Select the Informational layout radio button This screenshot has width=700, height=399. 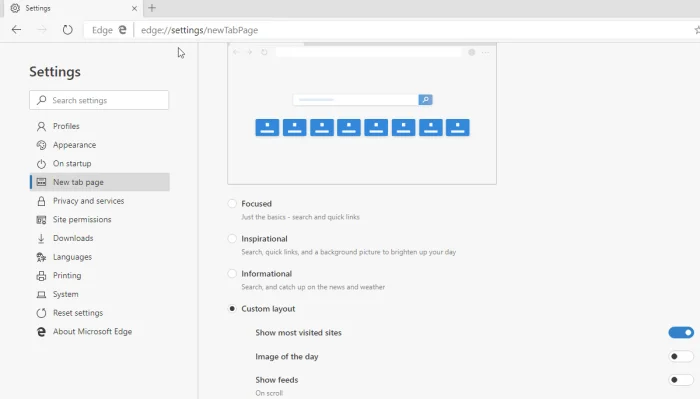coord(232,274)
